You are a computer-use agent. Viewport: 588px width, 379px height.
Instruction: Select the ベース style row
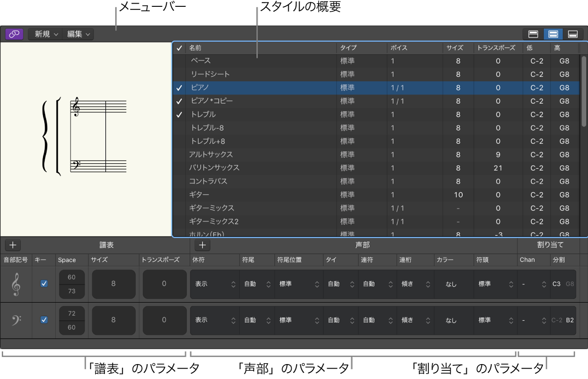[376, 61]
